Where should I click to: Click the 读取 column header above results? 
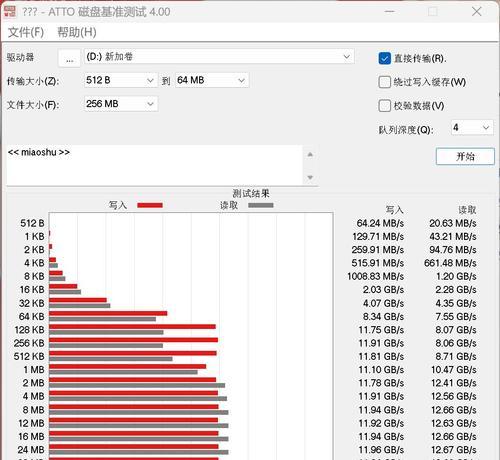click(467, 210)
